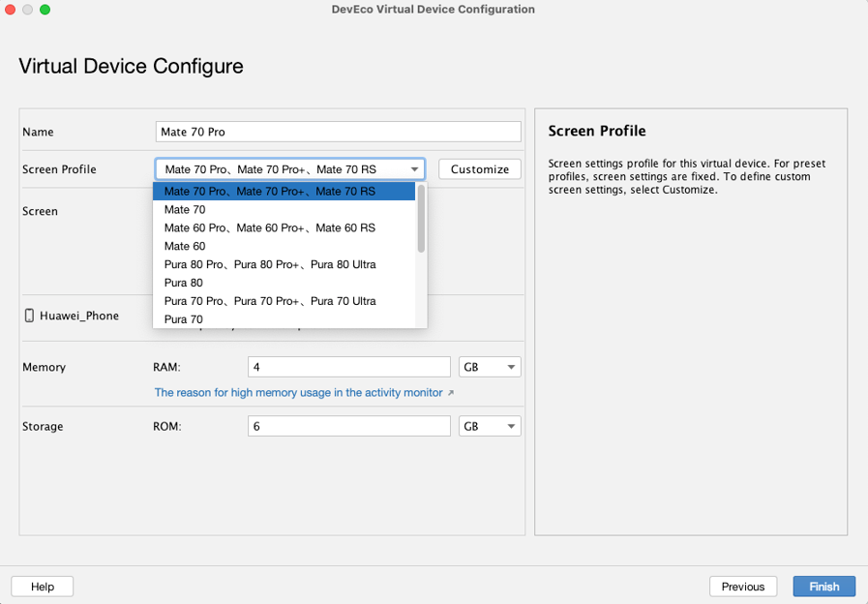Pick Pura 70 Pro, Pro+, Ultra profile
The height and width of the screenshot is (604, 868).
click(x=284, y=301)
